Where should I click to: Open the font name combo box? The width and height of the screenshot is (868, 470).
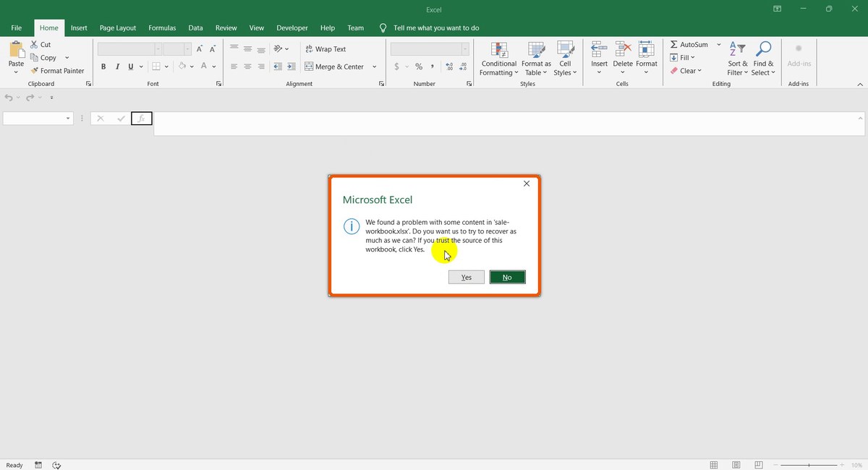click(x=130, y=49)
